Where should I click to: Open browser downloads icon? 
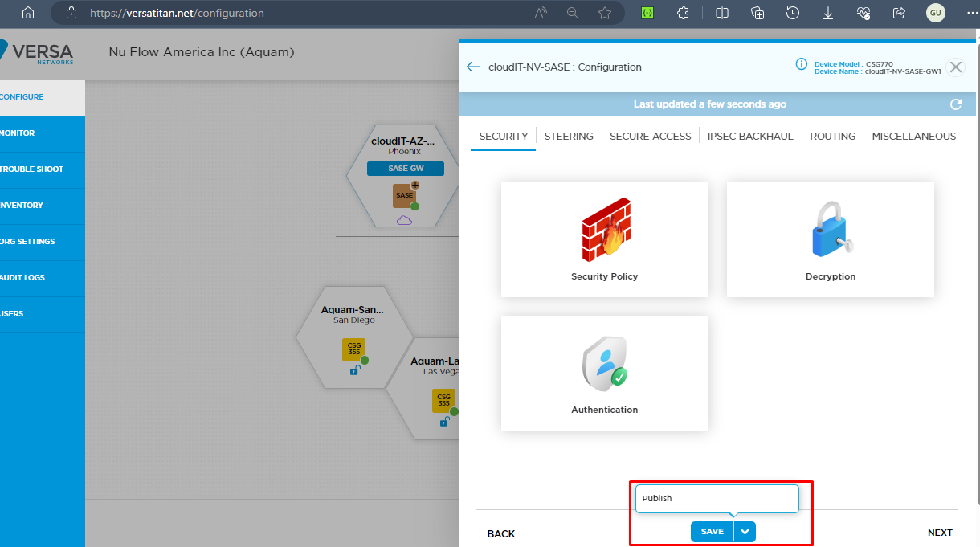click(x=828, y=13)
